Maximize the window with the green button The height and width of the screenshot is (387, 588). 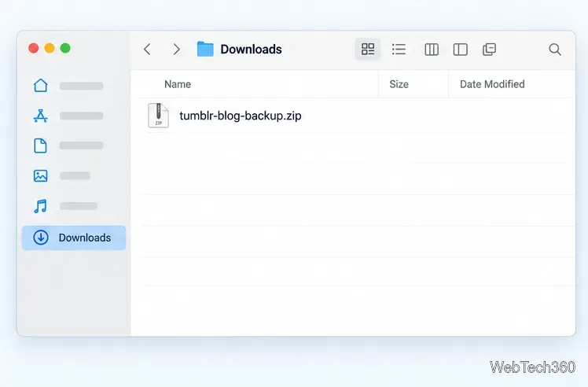tap(65, 48)
